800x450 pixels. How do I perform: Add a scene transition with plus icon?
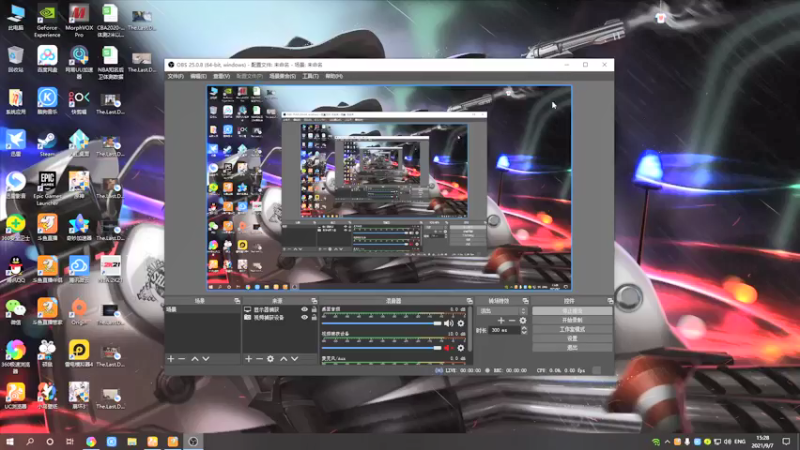coord(501,320)
